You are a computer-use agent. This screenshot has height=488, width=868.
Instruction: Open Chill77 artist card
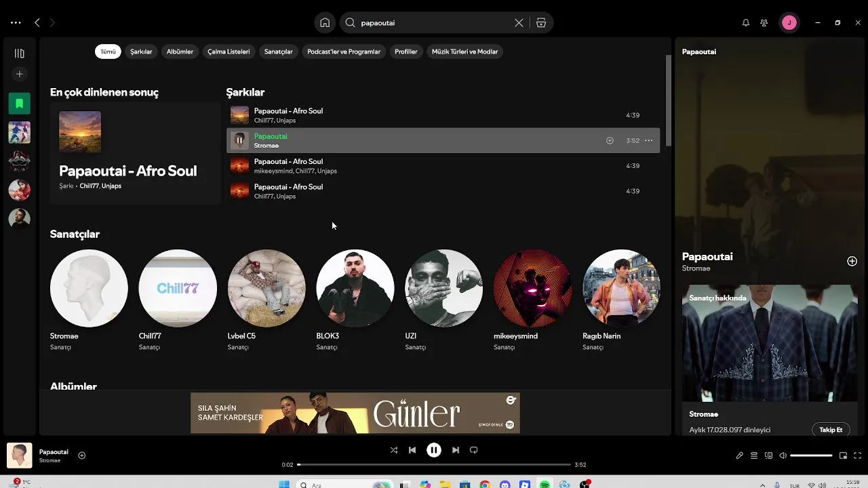[x=178, y=301]
